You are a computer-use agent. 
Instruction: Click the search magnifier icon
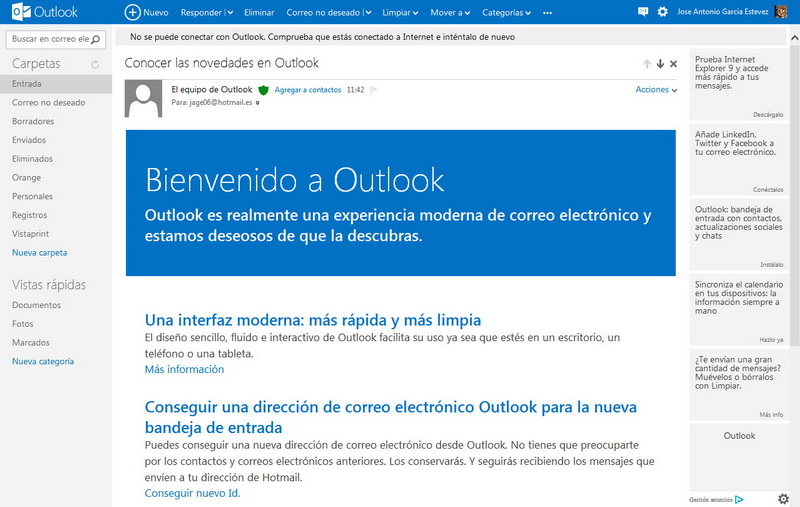(x=95, y=39)
